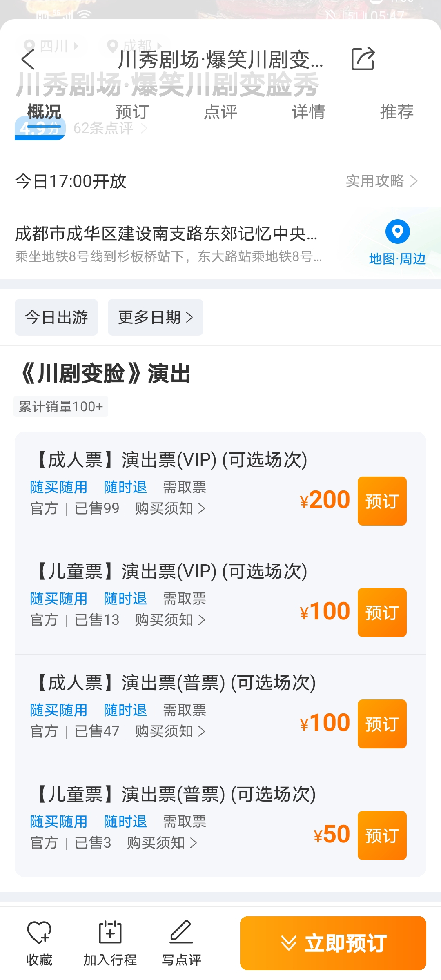Image resolution: width=441 pixels, height=980 pixels.
Task: Switch to the 预订 tab
Action: [132, 112]
